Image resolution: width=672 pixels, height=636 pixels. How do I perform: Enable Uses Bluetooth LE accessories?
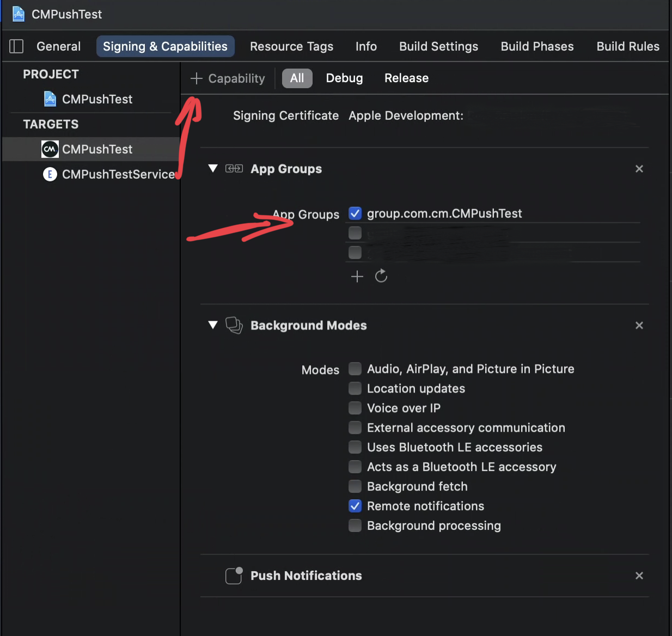[x=355, y=447]
